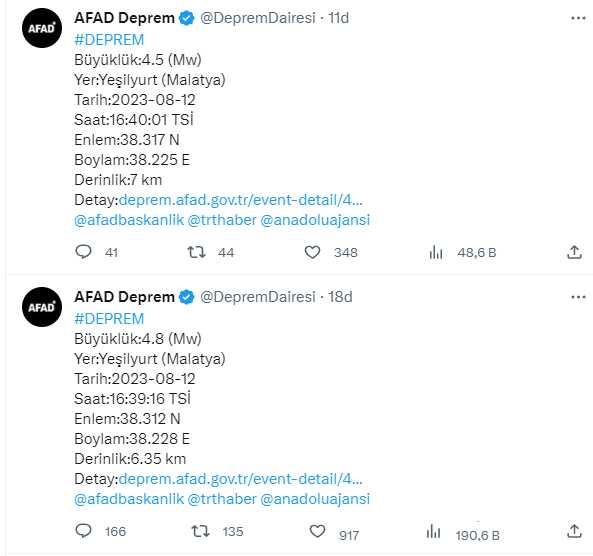593x556 pixels.
Task: Share the first earthquake tweet
Action: [574, 252]
